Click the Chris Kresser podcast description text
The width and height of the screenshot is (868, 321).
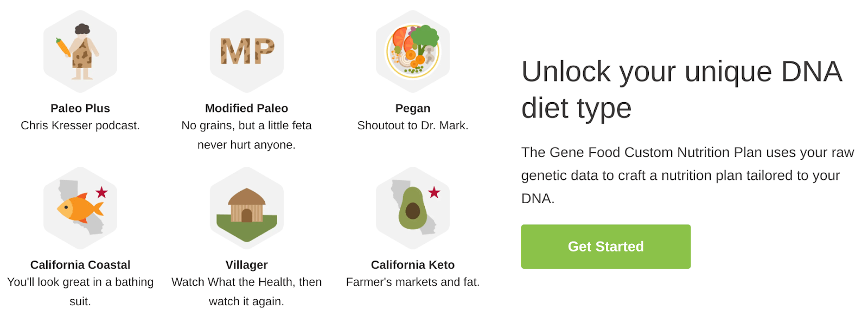[x=80, y=125]
